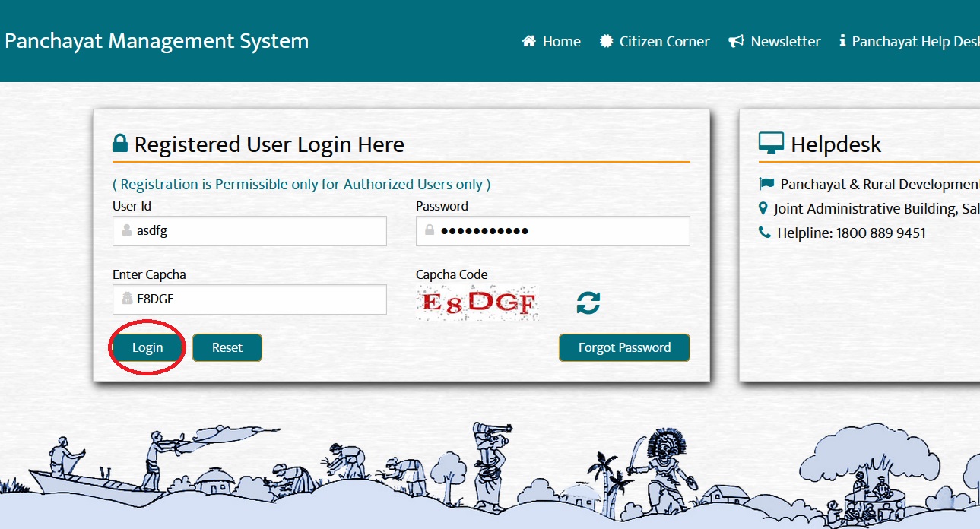The height and width of the screenshot is (529, 980).
Task: Open the Citizen Corner menu item
Action: coord(654,42)
